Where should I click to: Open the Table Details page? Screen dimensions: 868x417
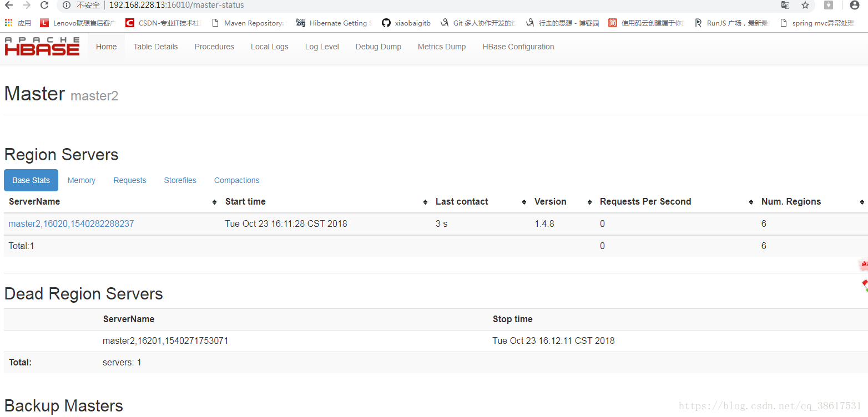tap(155, 47)
